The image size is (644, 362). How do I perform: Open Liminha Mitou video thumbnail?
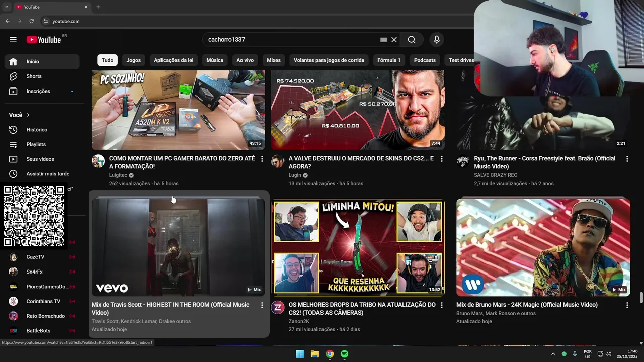pyautogui.click(x=358, y=247)
